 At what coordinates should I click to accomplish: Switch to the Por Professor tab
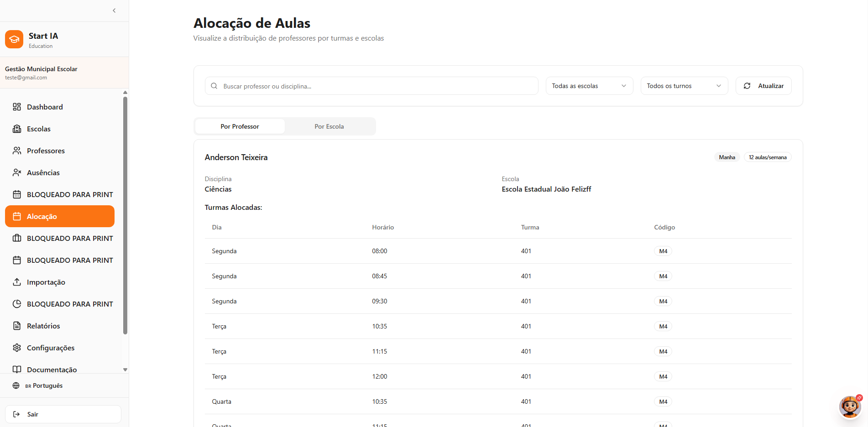tap(240, 126)
